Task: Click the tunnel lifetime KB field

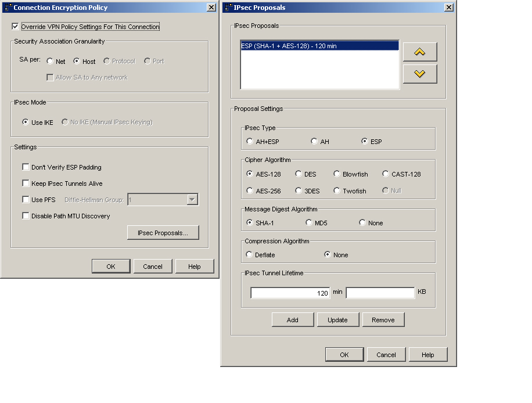Action: [380, 293]
